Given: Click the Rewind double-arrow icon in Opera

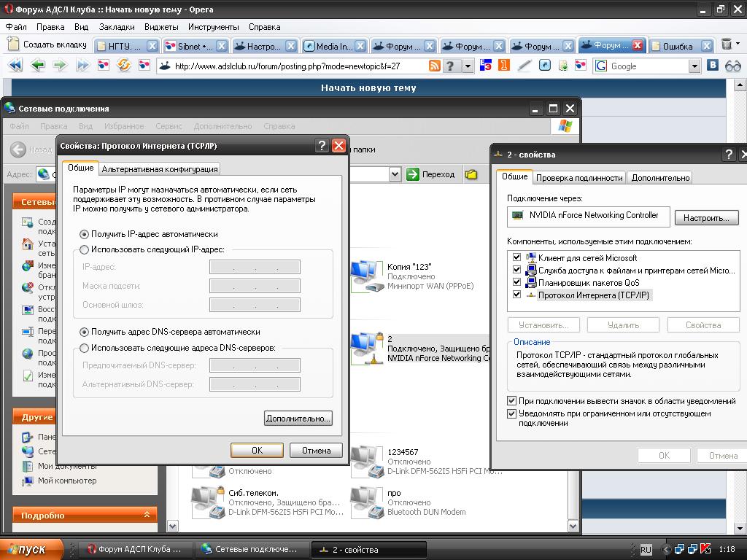Looking at the screenshot, I should 15,66.
